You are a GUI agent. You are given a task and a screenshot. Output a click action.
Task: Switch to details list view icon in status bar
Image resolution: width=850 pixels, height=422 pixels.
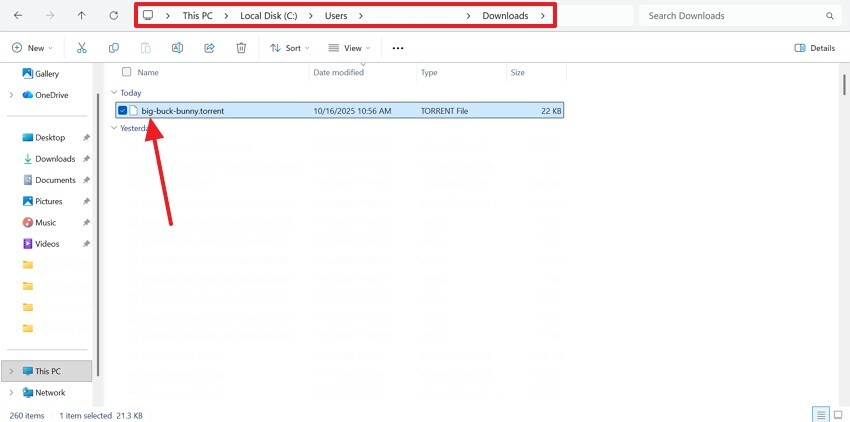pos(821,415)
